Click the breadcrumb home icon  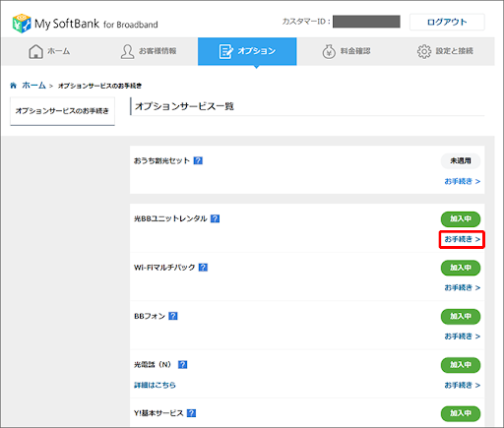[14, 86]
